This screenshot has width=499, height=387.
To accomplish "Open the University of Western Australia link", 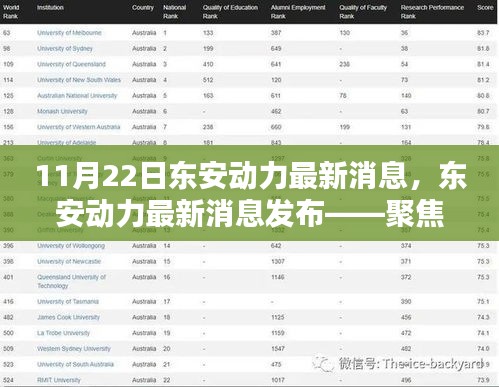I will pos(79,127).
